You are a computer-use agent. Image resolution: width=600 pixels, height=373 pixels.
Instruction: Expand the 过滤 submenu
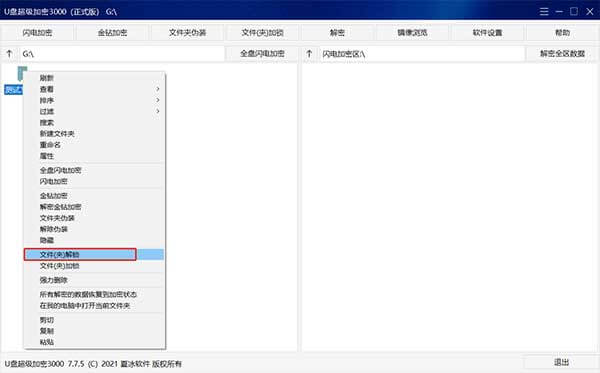[x=94, y=111]
